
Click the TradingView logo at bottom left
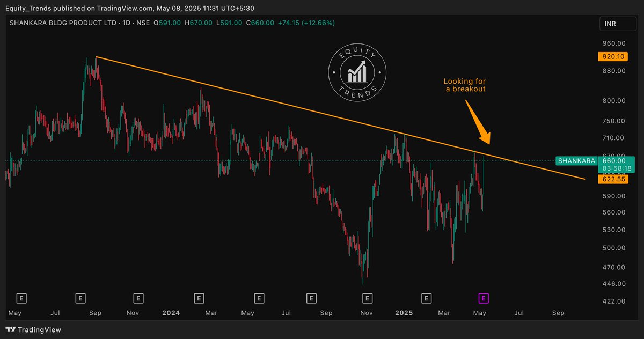coord(33,329)
